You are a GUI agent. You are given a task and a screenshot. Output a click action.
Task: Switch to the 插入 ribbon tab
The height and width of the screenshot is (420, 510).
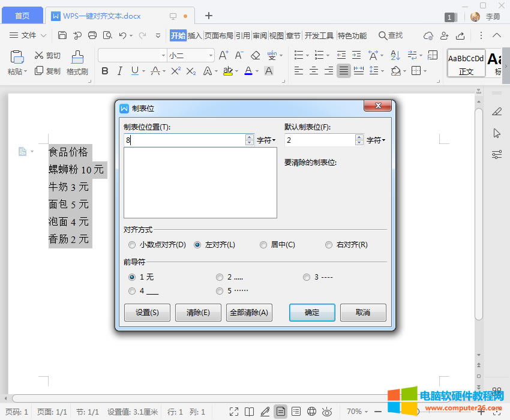195,35
